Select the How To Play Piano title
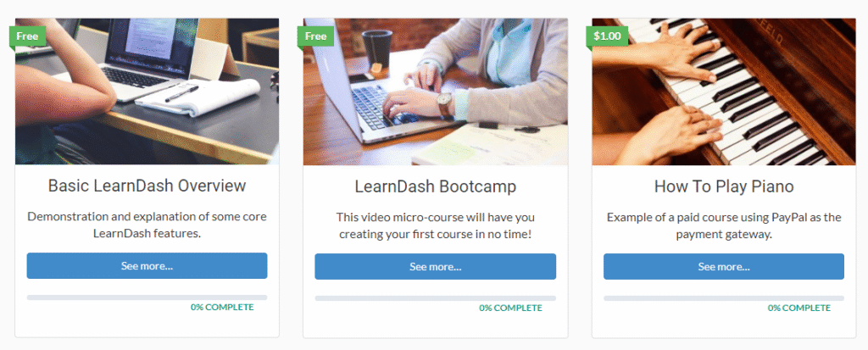The width and height of the screenshot is (868, 350). coord(724,186)
